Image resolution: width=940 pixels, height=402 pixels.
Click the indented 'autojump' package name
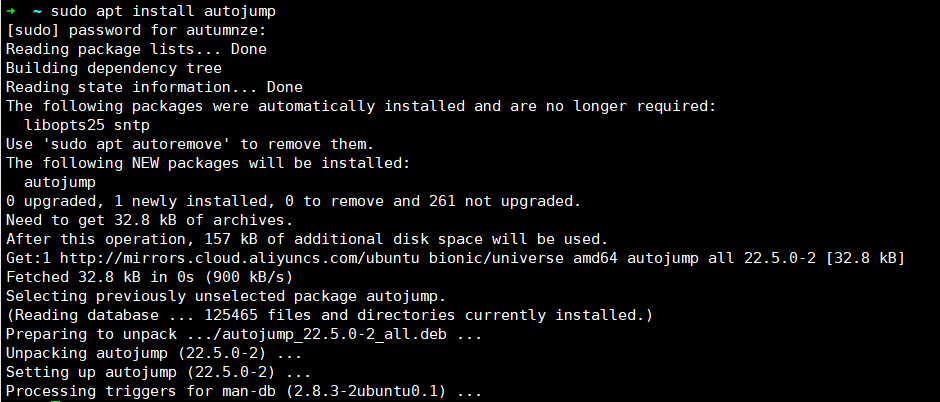(59, 182)
